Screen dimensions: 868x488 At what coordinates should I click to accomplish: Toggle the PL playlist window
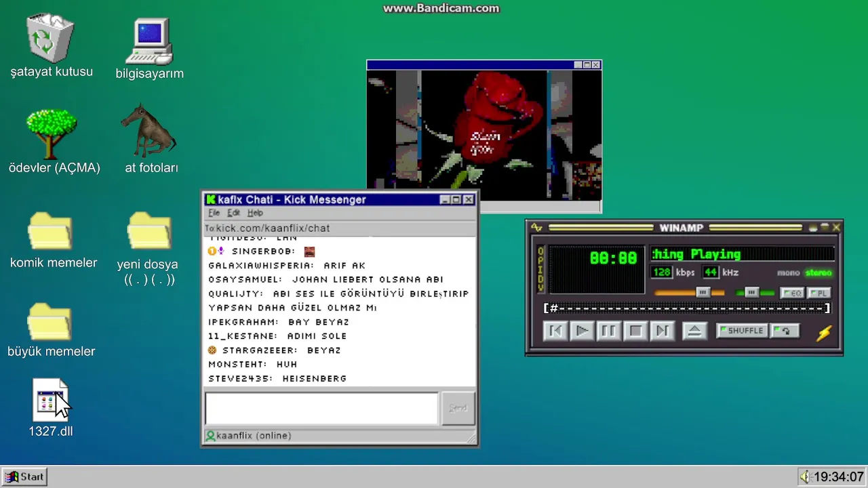click(x=818, y=293)
